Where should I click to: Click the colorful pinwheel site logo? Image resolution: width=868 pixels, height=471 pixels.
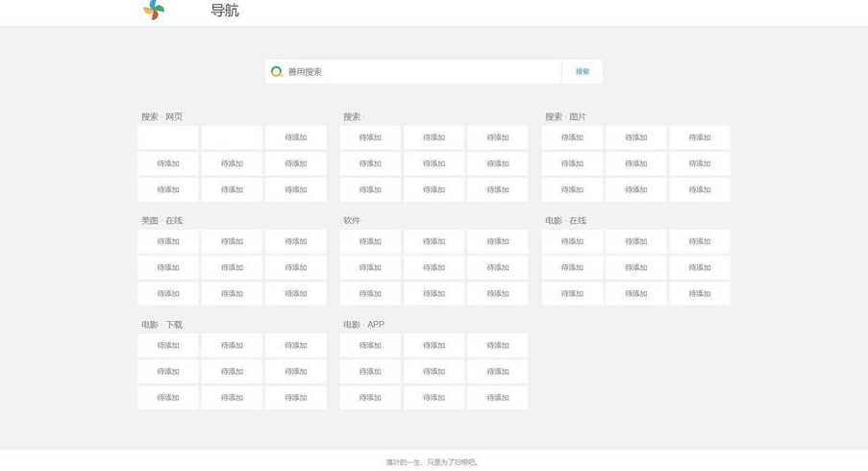[x=154, y=10]
